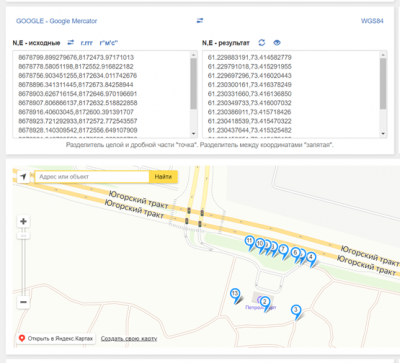Swap source and target coordinate systems
400x363 pixels.
pos(200,21)
